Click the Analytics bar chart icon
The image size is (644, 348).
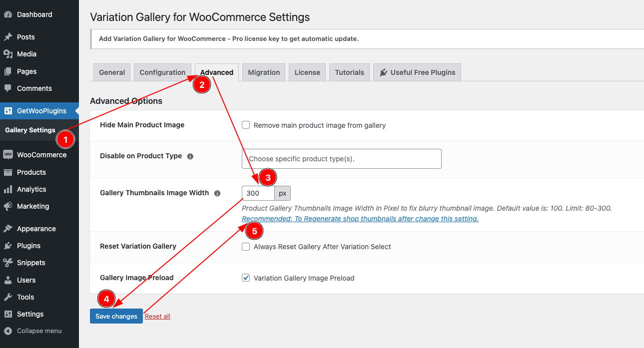coord(8,189)
